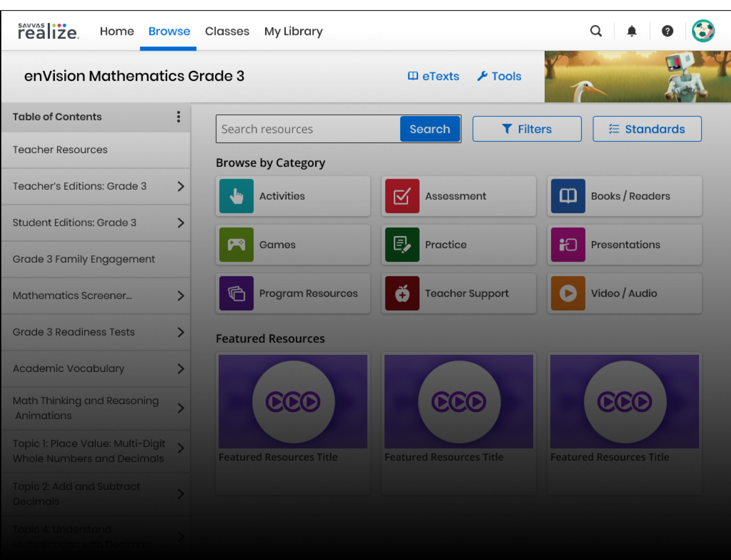Click the Teacher Support category label
The image size is (731, 560).
coord(467,293)
